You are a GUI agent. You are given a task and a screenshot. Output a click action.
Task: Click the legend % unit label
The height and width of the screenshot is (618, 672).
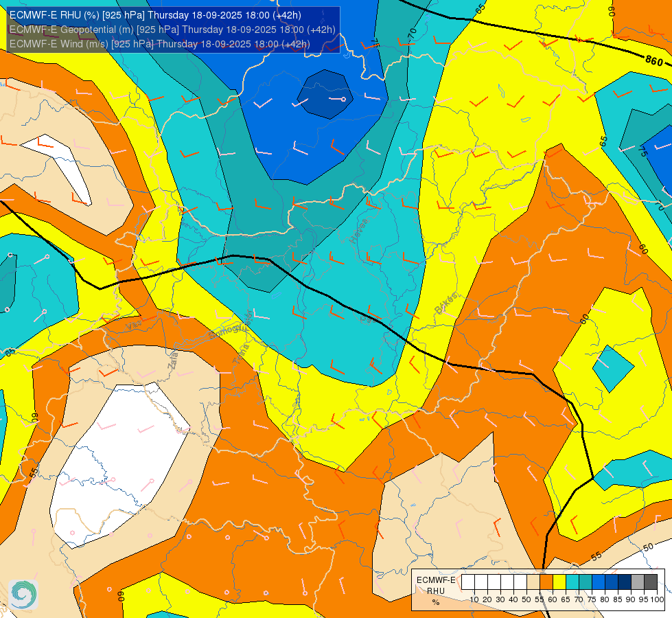click(x=436, y=602)
